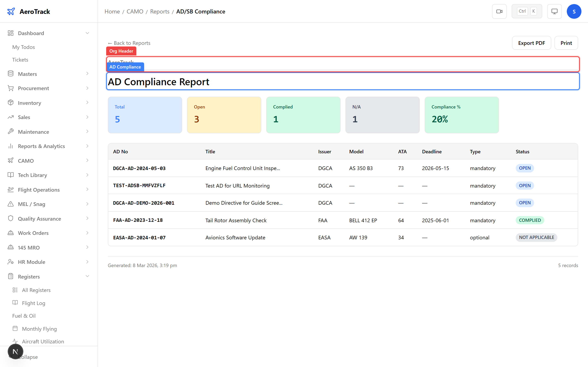Select the CAMO airplane icon
Screen dimensions: 588x367
tap(11, 160)
